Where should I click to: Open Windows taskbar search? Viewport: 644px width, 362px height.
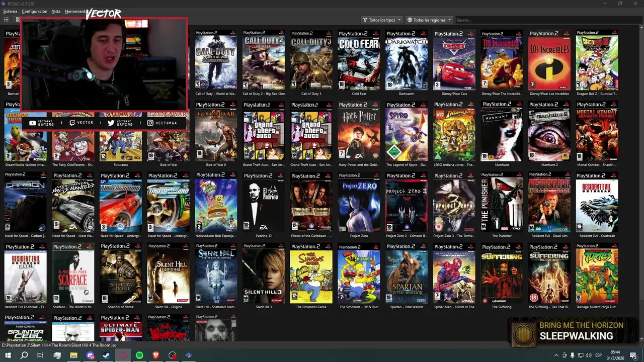(24, 355)
